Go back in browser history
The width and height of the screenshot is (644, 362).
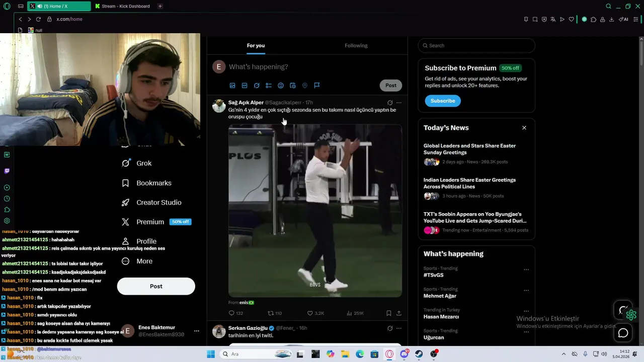pos(20,19)
